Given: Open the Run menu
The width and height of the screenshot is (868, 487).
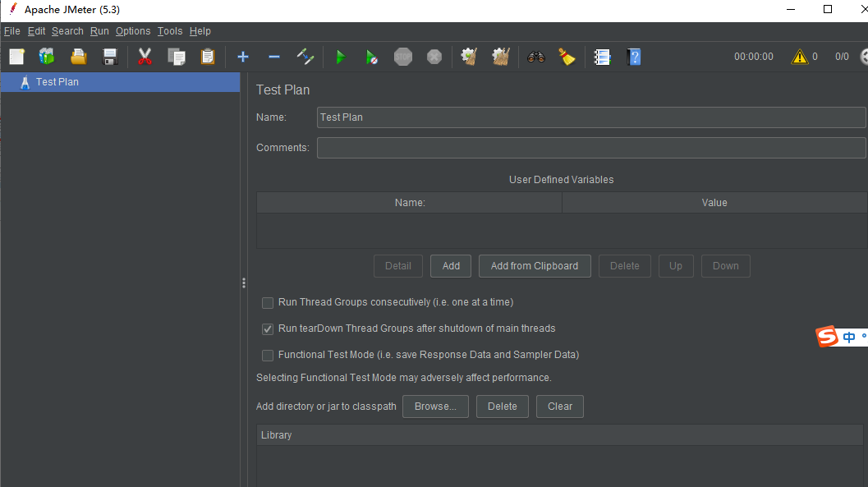Looking at the screenshot, I should (x=99, y=31).
